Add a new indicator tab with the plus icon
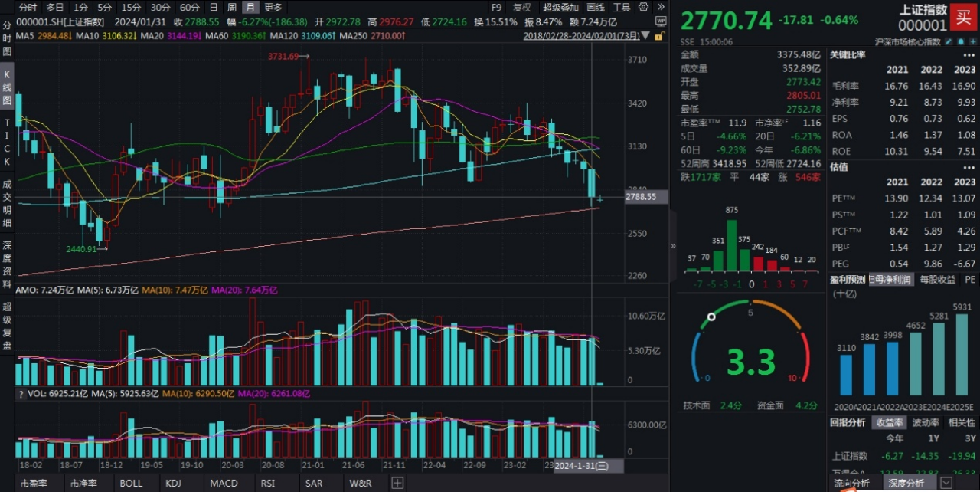This screenshot has height=492, width=980. [x=397, y=483]
